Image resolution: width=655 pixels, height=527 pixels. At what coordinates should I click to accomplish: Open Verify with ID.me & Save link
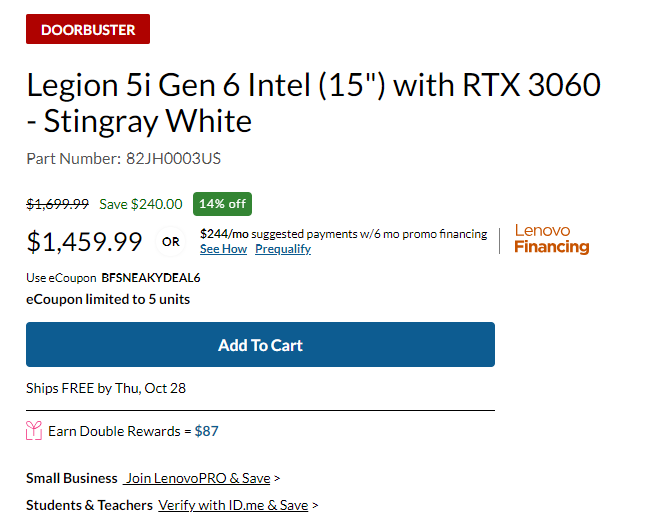[x=233, y=505]
